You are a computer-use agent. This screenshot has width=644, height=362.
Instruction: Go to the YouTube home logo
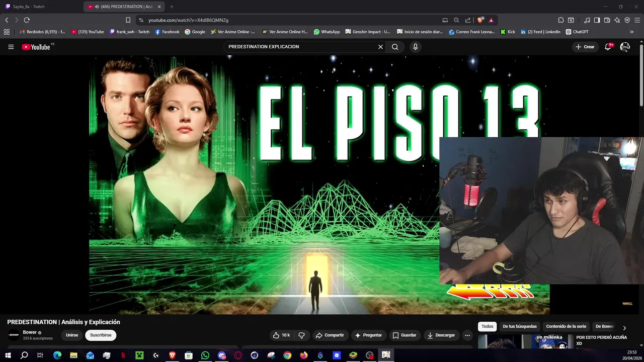(x=36, y=47)
